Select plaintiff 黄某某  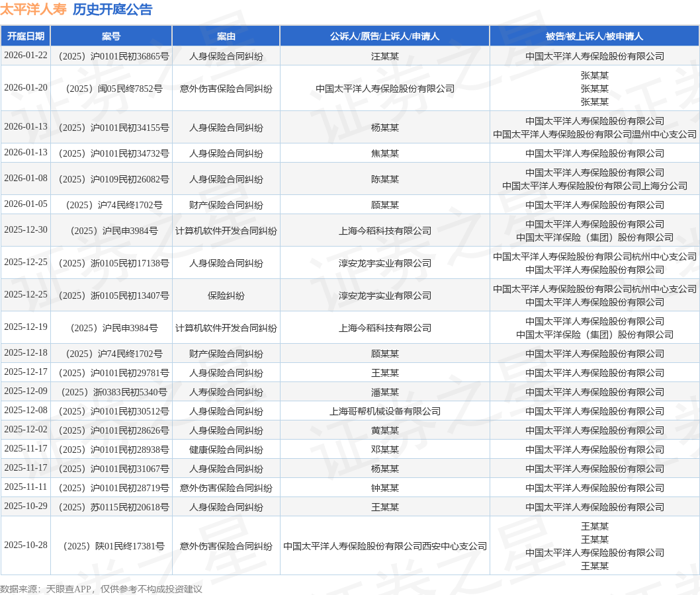coord(385,431)
